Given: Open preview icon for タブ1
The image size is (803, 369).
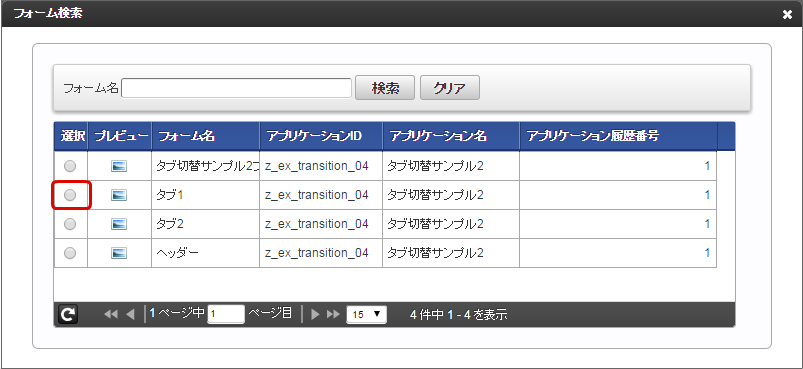Looking at the screenshot, I should 119,195.
